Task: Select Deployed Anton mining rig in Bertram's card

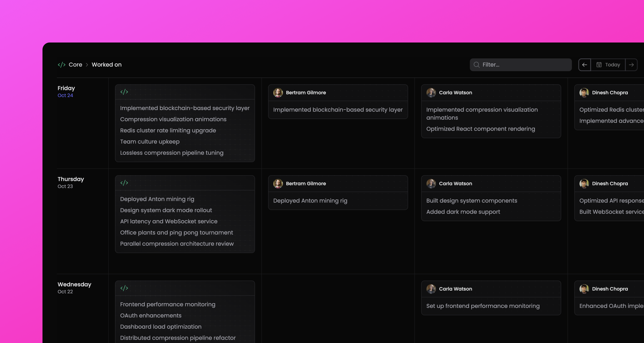Action: click(310, 201)
